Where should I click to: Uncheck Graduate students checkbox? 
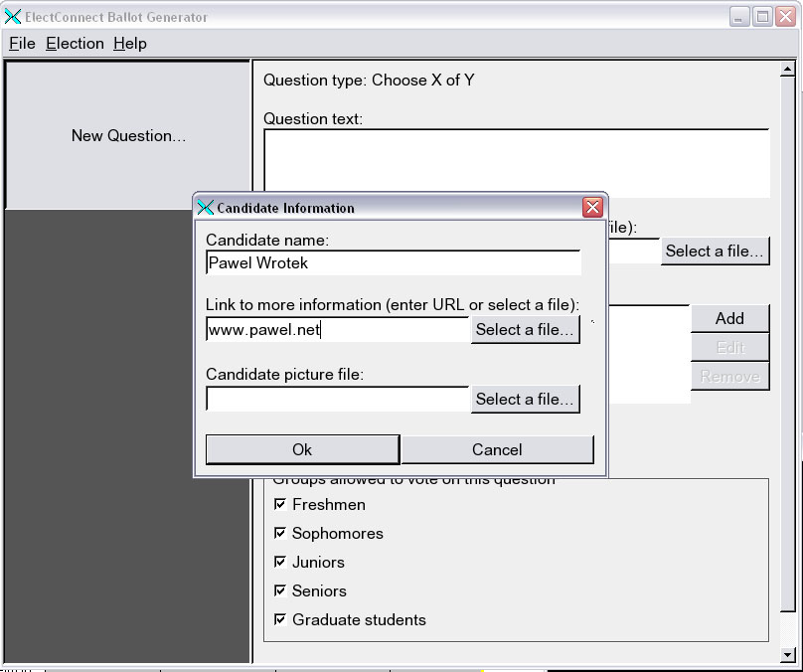click(280, 620)
